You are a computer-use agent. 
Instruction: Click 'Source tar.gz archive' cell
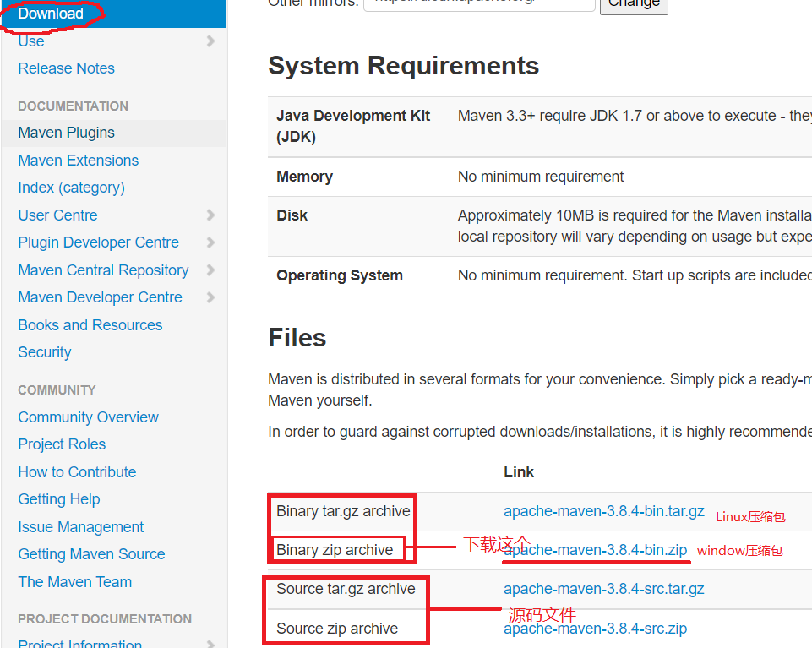pyautogui.click(x=346, y=589)
